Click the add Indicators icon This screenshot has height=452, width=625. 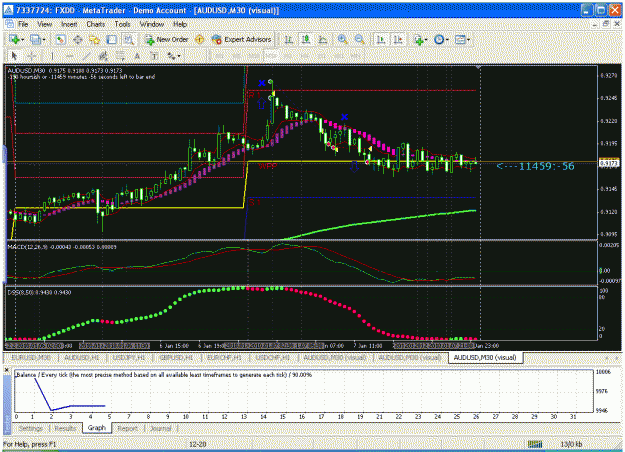(x=418, y=39)
